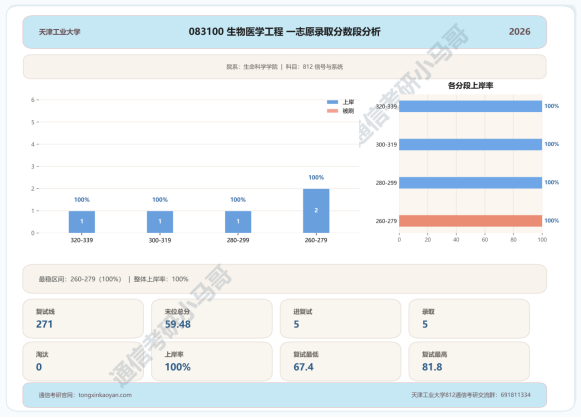Click the 280-299 horizontal bar in 各分段上岸率
This screenshot has width=581, height=418.
(471, 183)
